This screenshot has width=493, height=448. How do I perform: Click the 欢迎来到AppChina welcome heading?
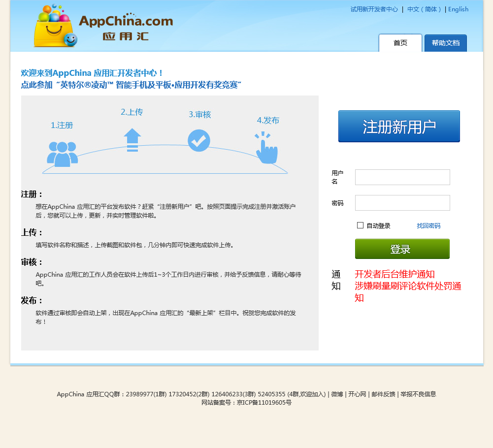coord(92,73)
